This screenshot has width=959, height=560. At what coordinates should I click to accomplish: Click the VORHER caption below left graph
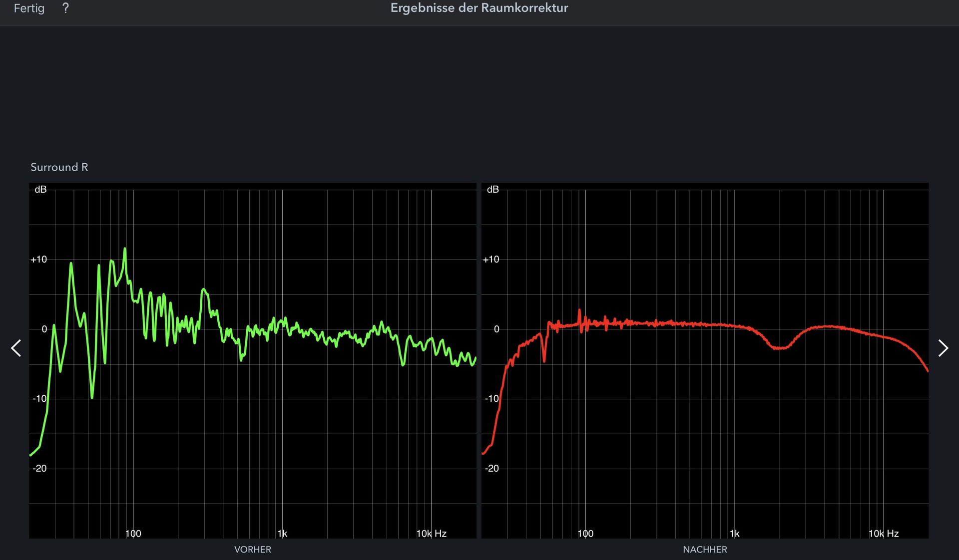(x=253, y=550)
